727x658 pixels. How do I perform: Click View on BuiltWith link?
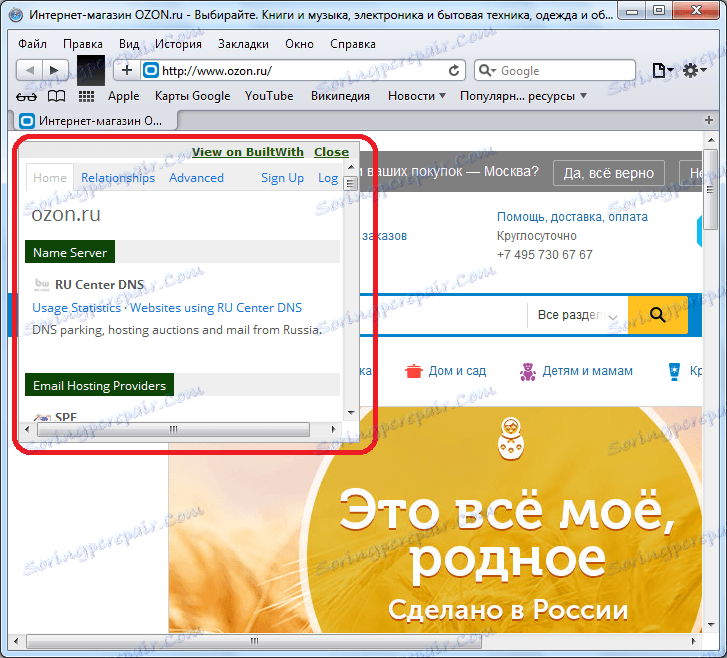[x=248, y=152]
